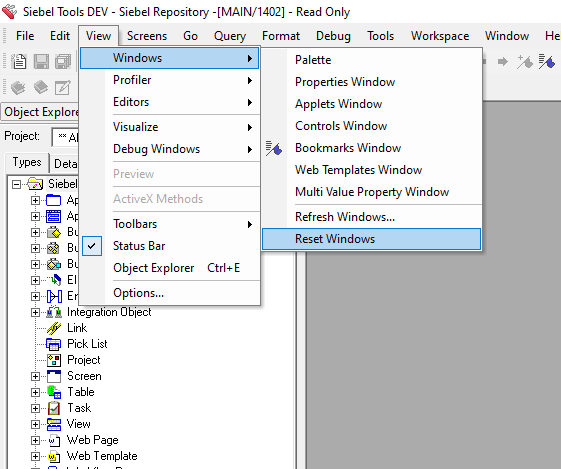
Task: Click the Pick List icon
Action: coord(54,344)
